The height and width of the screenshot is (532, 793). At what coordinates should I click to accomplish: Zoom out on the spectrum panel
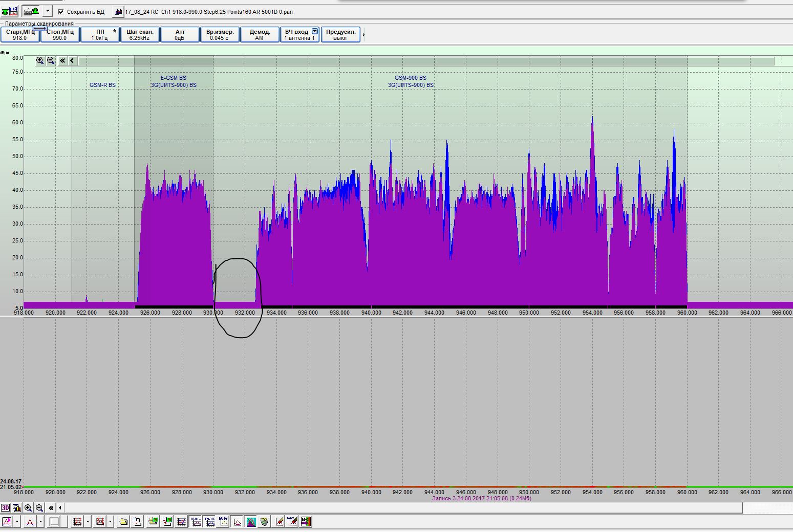pyautogui.click(x=51, y=61)
